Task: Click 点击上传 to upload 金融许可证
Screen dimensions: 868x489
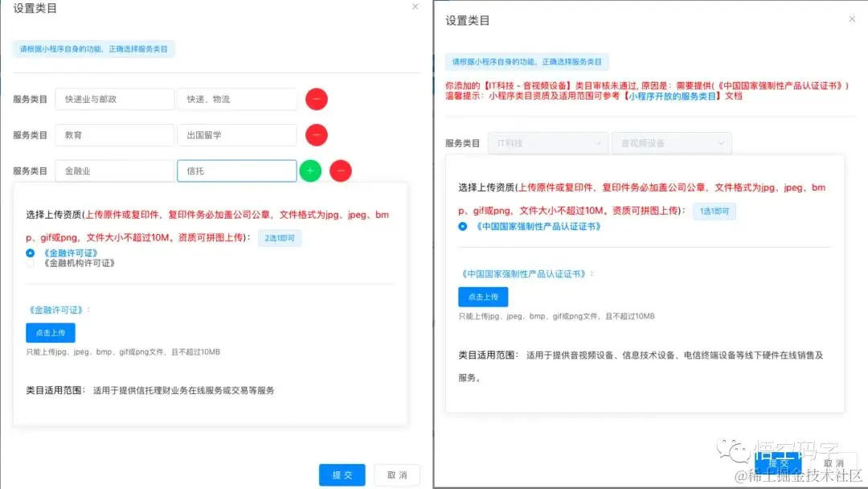Action: click(50, 332)
